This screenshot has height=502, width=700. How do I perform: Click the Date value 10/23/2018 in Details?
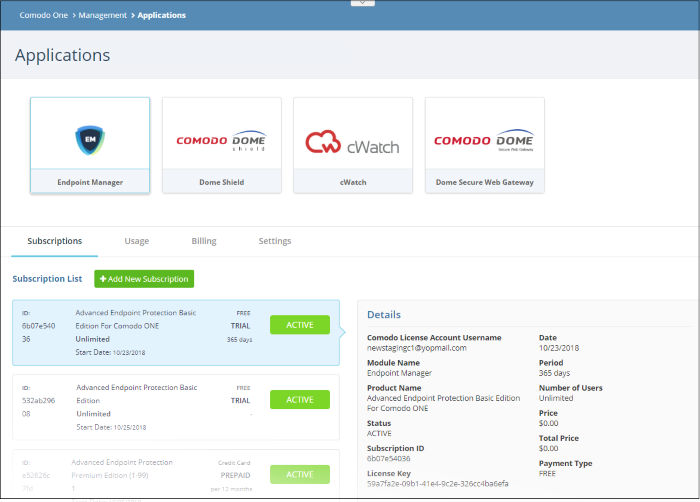pyautogui.click(x=559, y=348)
